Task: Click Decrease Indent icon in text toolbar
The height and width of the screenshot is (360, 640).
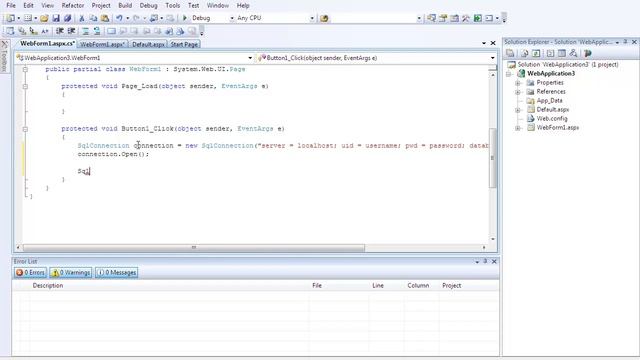Action: [x=60, y=31]
